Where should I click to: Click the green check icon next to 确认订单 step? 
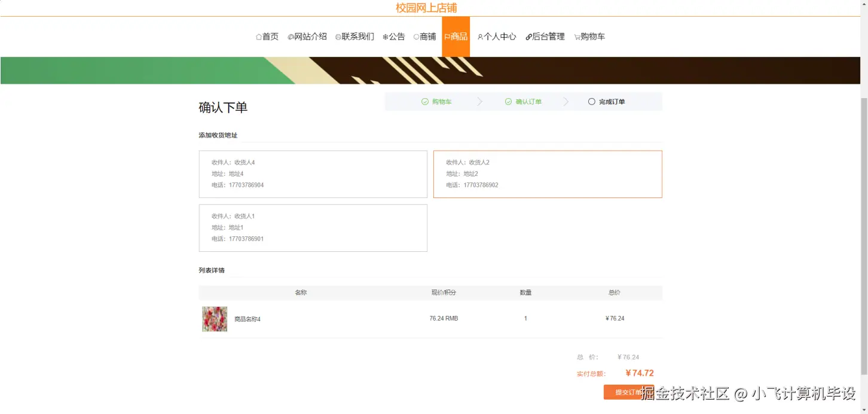point(508,102)
